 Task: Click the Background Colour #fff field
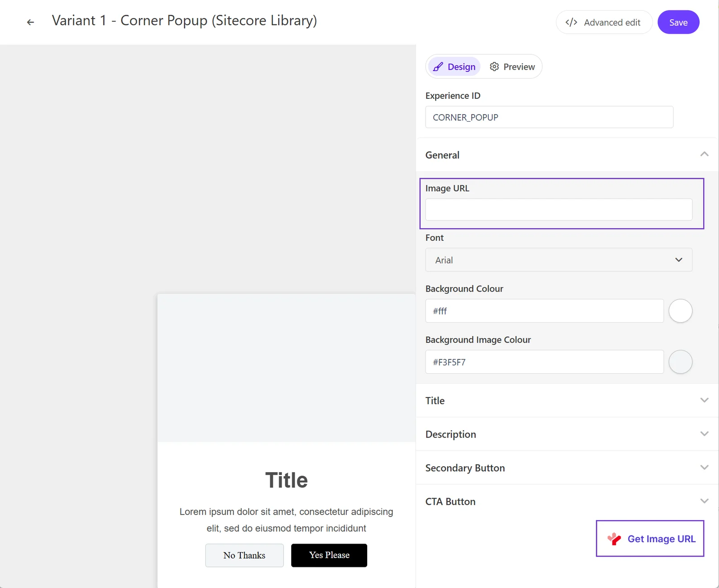tap(544, 311)
